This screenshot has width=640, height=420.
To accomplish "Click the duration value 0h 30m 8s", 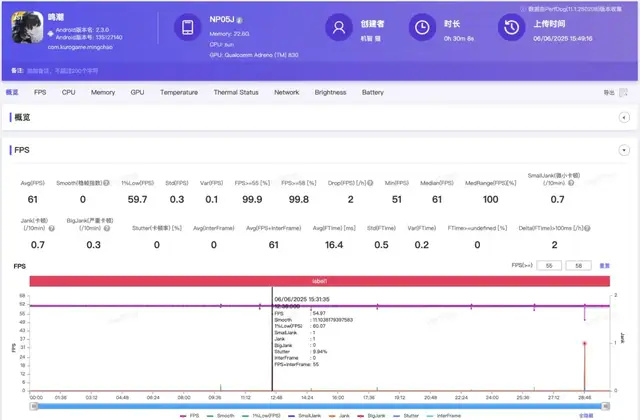I will (x=459, y=38).
